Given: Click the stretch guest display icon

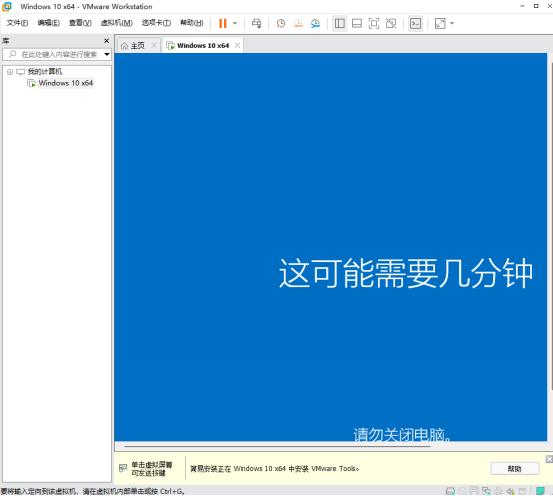Looking at the screenshot, I should tap(440, 23).
